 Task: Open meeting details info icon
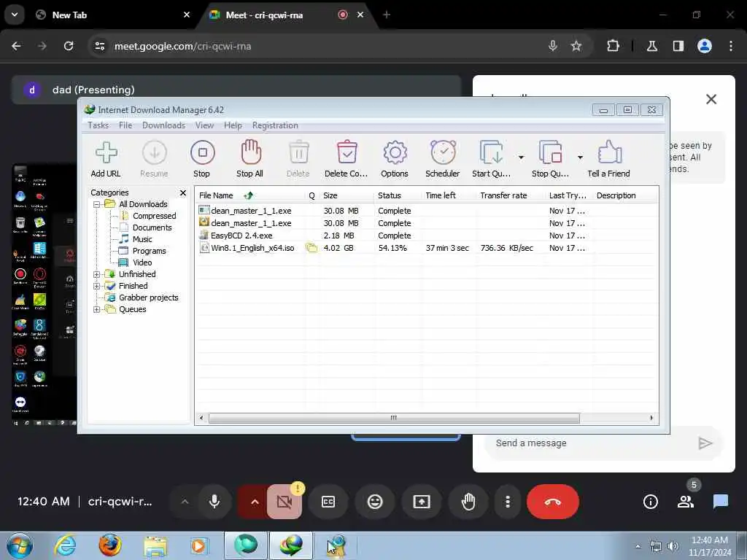tap(650, 502)
